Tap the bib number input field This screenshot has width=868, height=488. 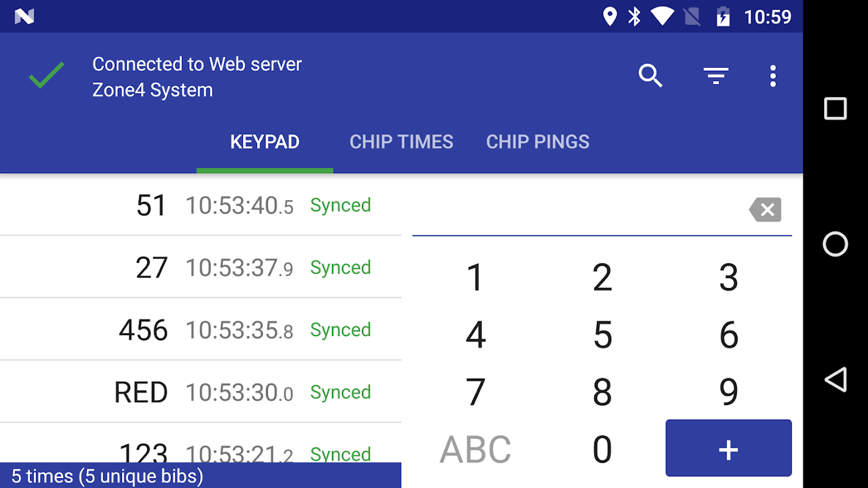coord(577,210)
